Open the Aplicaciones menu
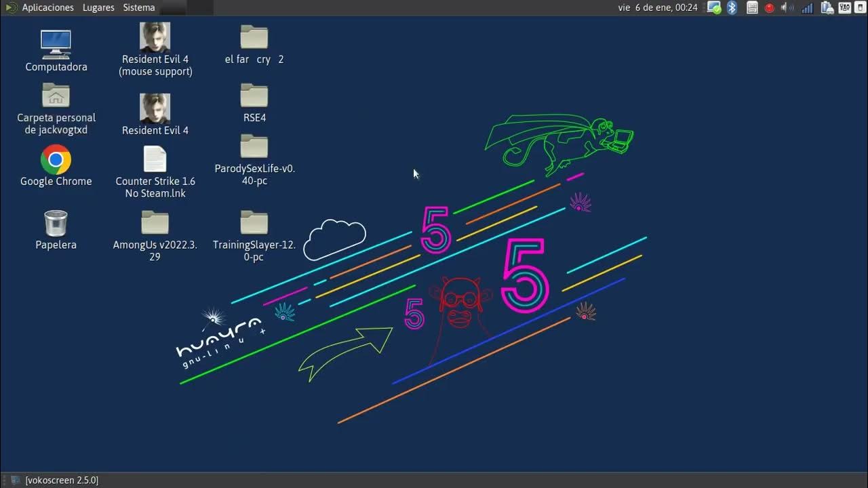Screen dimensions: 868x488 pos(47,7)
